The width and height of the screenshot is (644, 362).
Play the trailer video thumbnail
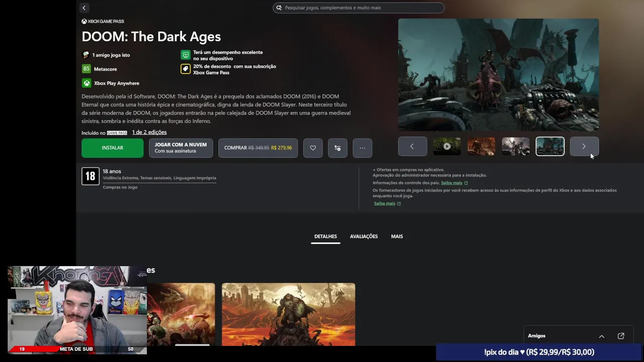(x=447, y=146)
